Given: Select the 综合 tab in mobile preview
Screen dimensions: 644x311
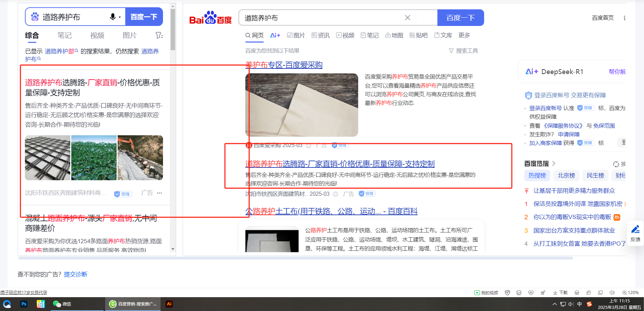Looking at the screenshot, I should 32,35.
